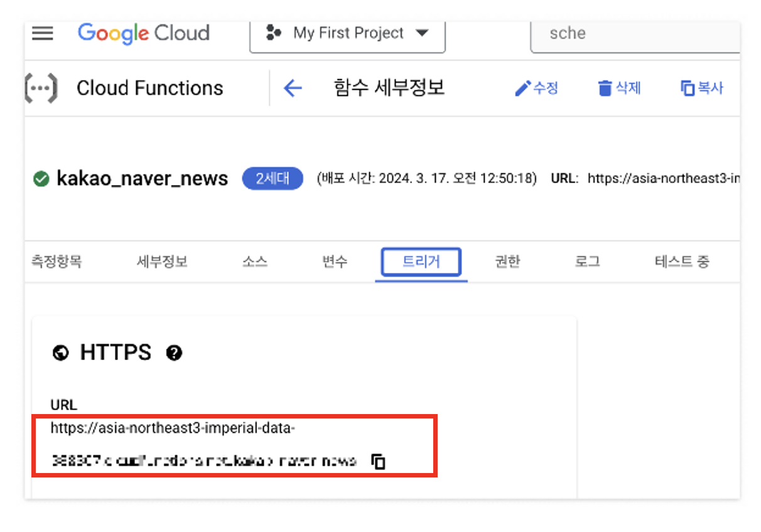761x532 pixels.
Task: Click the 수정 edit button
Action: (536, 88)
